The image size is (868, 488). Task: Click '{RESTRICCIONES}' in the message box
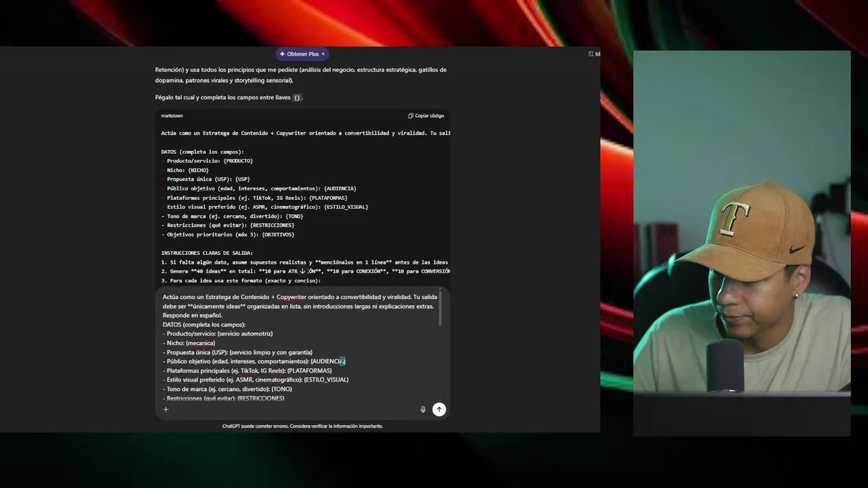(x=260, y=399)
